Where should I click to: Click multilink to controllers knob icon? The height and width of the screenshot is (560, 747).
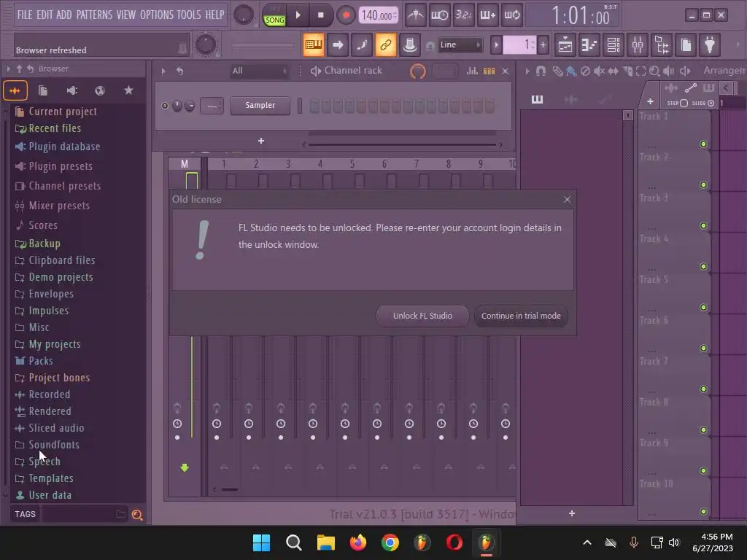[x=409, y=44]
